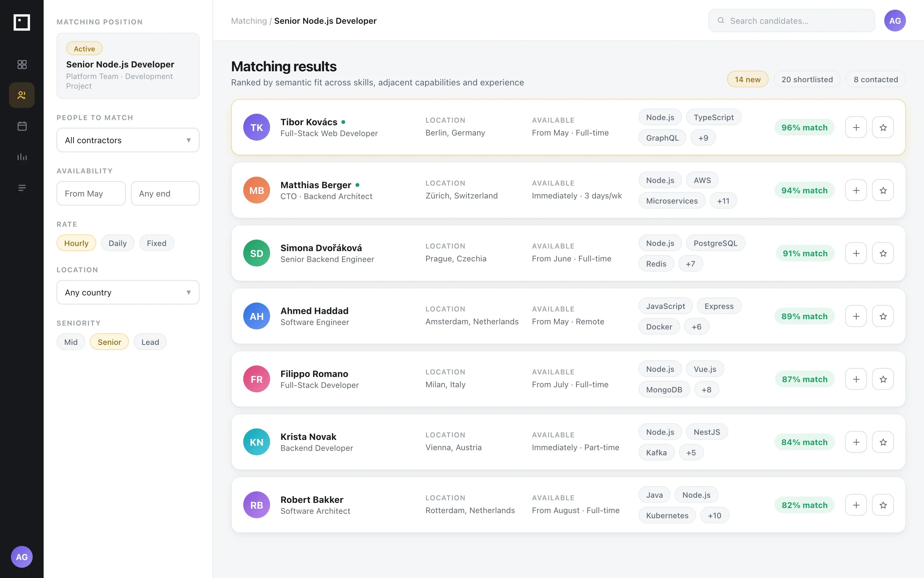The image size is (924, 578).
Task: Add Tibor Kovács with plus icon
Action: tap(856, 127)
